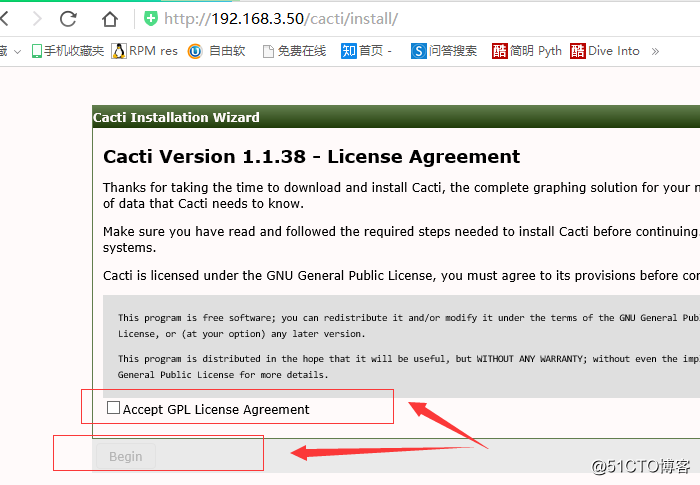Click the Cacti Version 1.1.38 License Agreement heading
This screenshot has height=485, width=700.
[x=311, y=157]
